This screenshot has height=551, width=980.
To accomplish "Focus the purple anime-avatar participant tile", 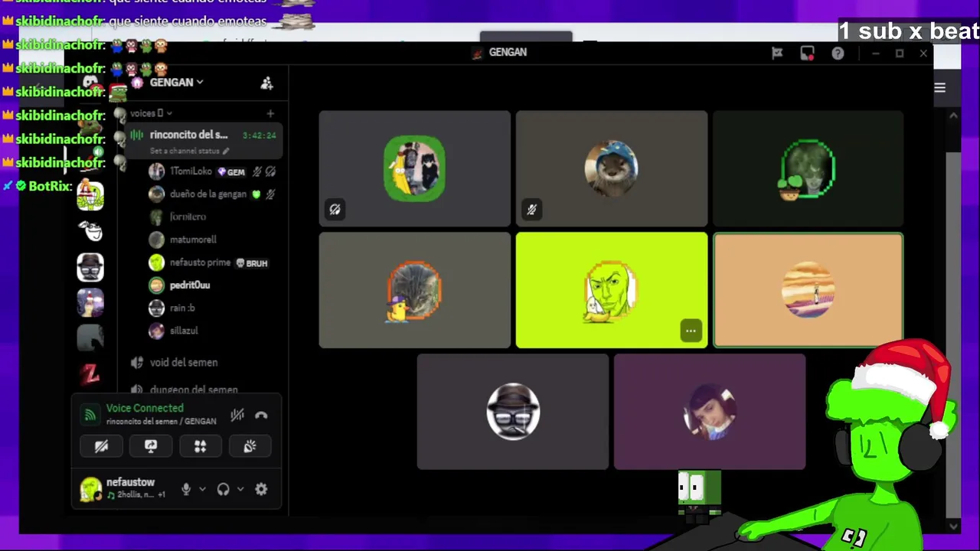I will tap(710, 412).
